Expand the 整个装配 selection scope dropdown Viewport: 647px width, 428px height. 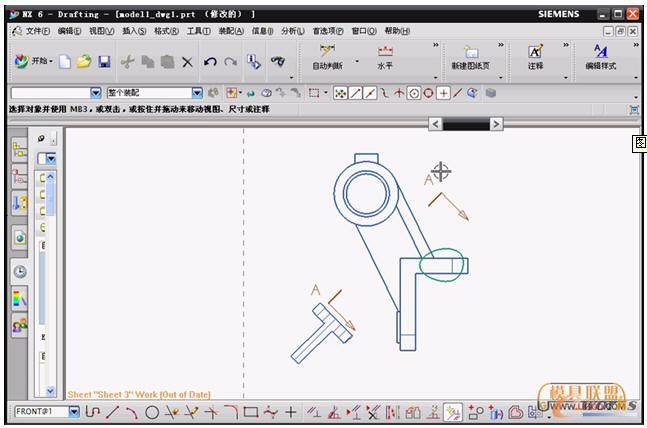click(x=197, y=93)
